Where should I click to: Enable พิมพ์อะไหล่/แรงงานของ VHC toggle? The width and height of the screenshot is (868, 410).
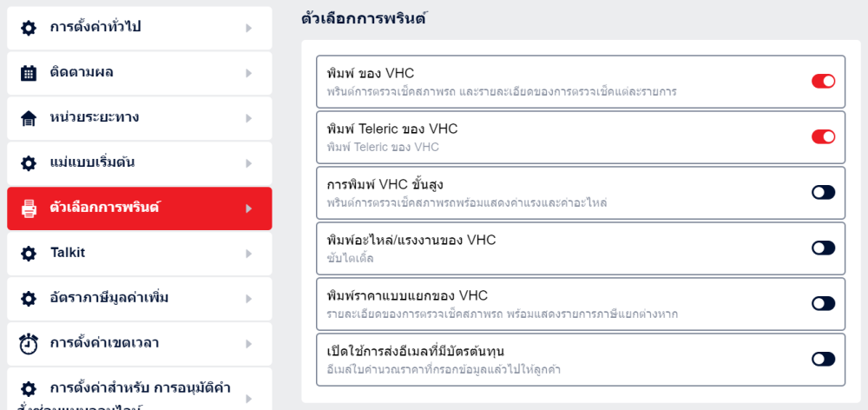coord(823,248)
